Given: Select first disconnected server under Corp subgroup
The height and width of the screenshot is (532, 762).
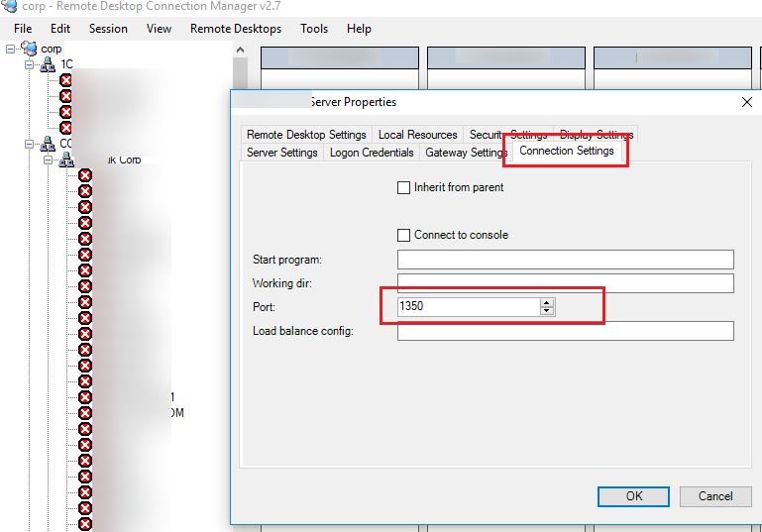Looking at the screenshot, I should (x=85, y=175).
